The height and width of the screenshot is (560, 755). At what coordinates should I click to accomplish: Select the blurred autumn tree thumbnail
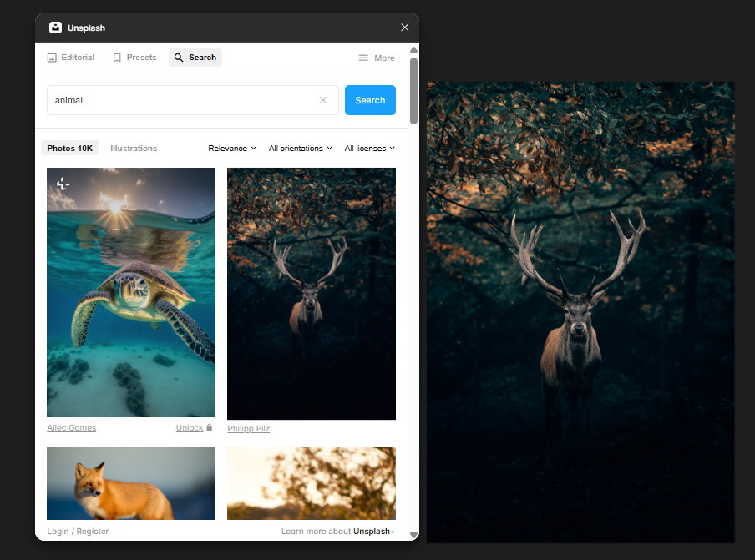312,483
